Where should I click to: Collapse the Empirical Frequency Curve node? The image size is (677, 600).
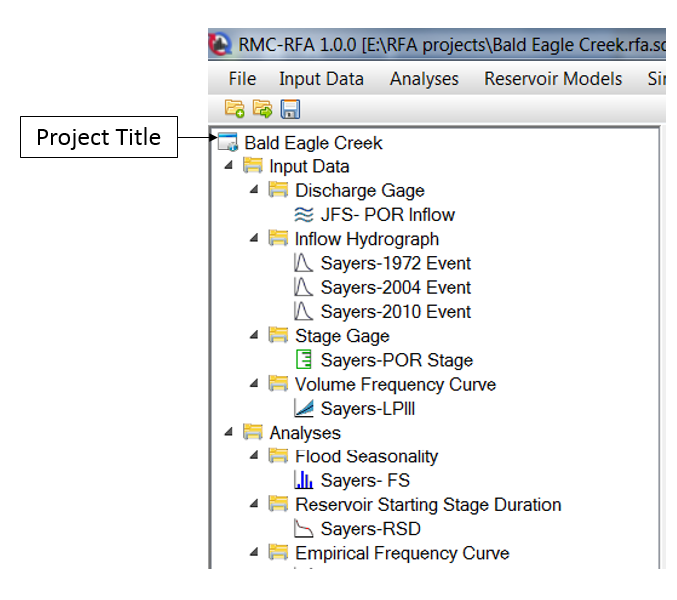click(254, 552)
